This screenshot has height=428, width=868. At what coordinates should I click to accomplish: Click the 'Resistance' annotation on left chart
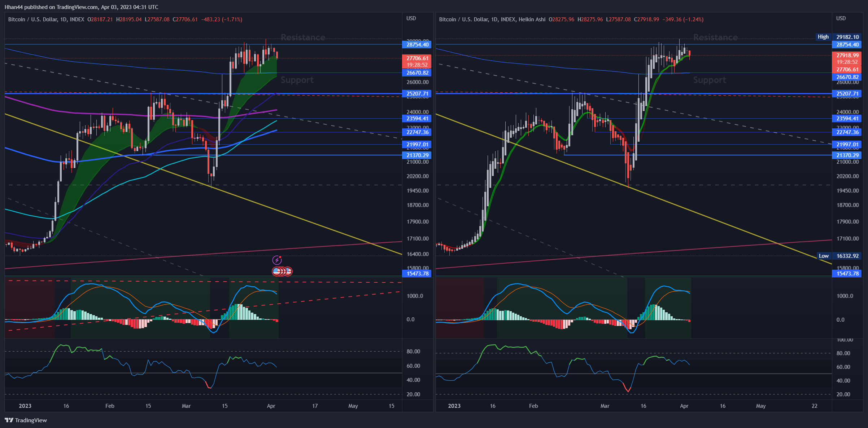pyautogui.click(x=303, y=37)
